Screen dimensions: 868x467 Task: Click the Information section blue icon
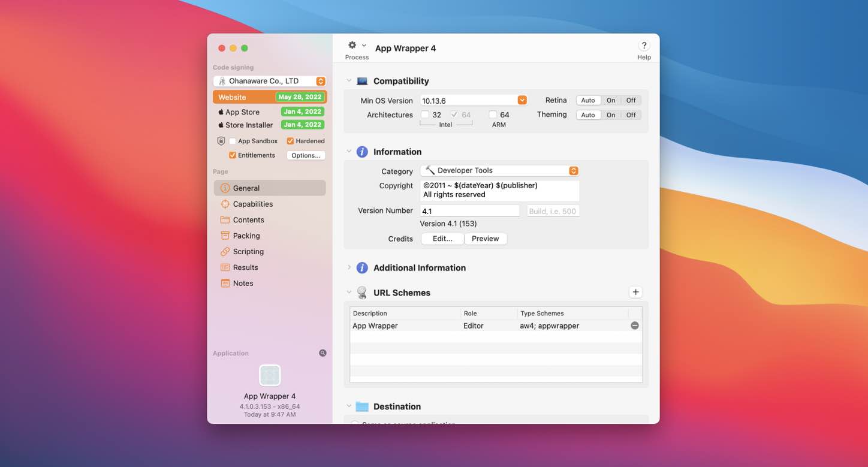coord(362,152)
